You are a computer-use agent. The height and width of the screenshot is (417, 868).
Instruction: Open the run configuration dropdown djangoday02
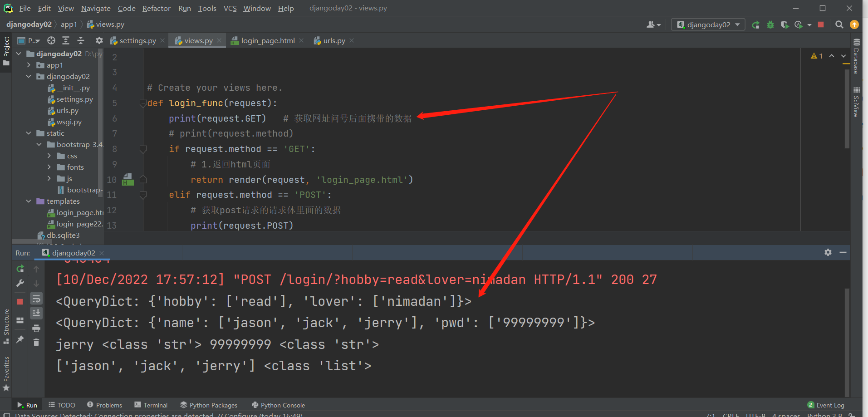pyautogui.click(x=708, y=25)
